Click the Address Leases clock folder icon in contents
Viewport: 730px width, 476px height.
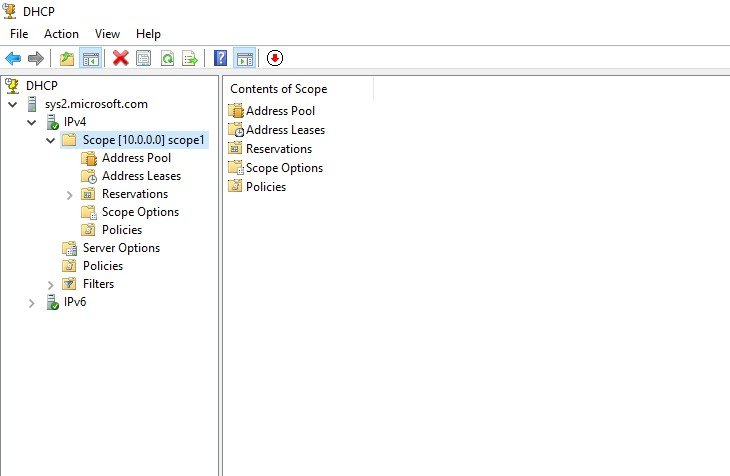(x=236, y=130)
